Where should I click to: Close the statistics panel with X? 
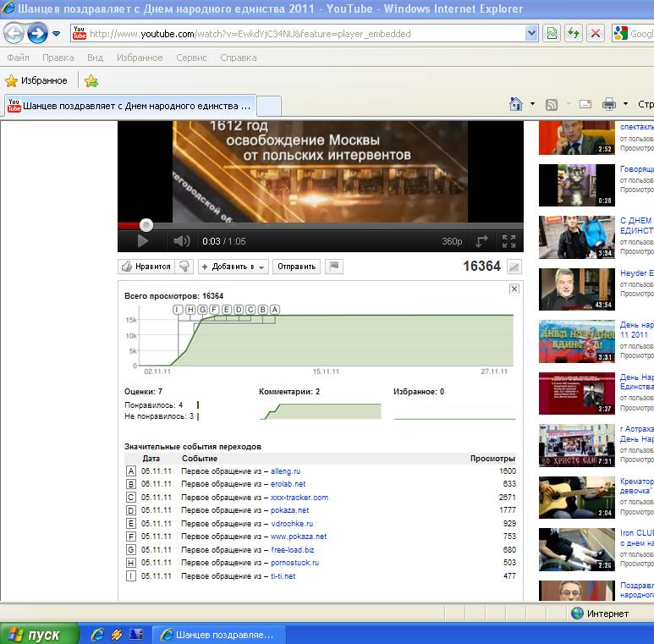tap(514, 289)
